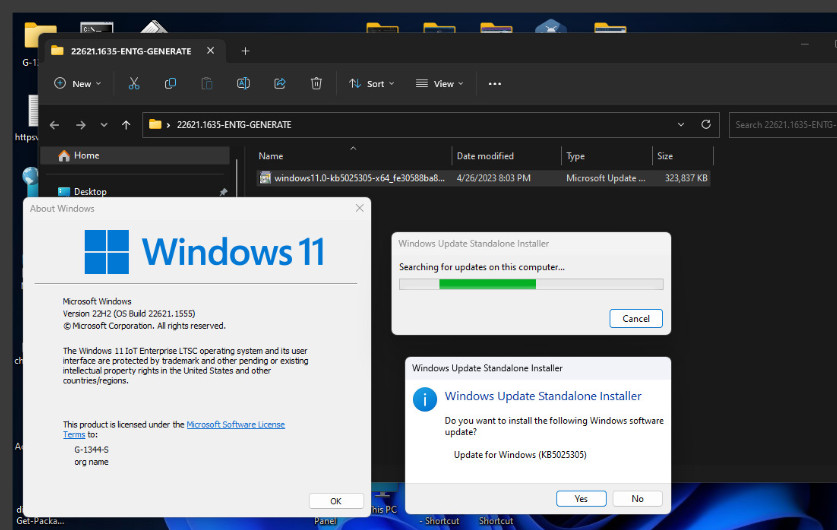Expand the address bar history dropdown

coord(681,124)
